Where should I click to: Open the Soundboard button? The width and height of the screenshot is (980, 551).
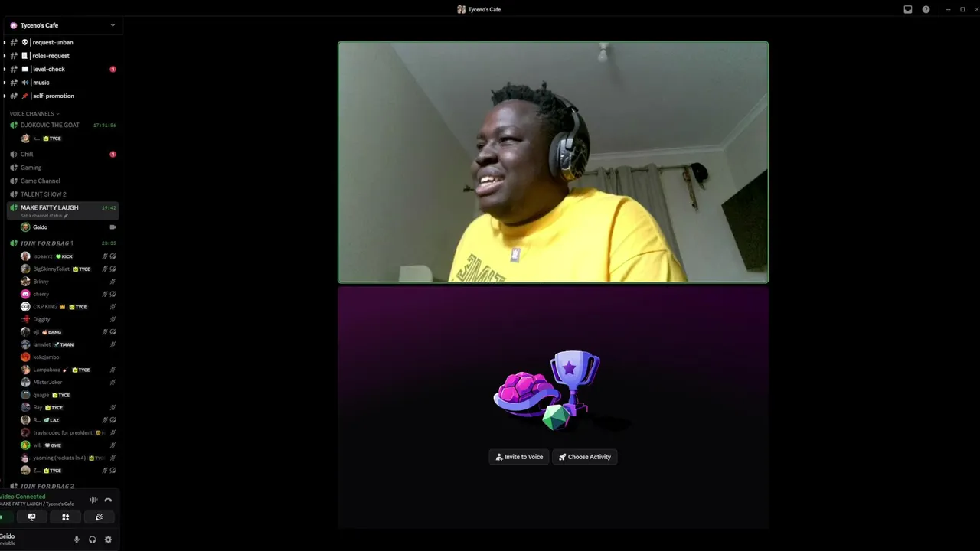click(x=99, y=517)
